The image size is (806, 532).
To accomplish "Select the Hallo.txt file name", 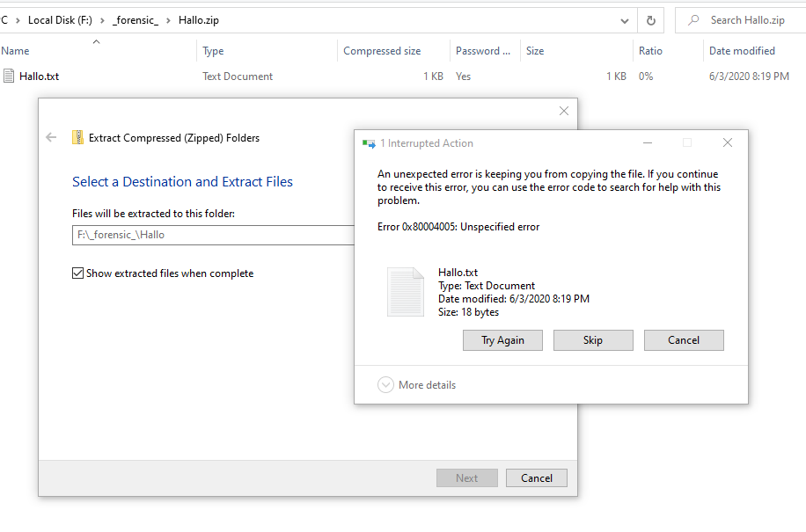I will click(39, 76).
